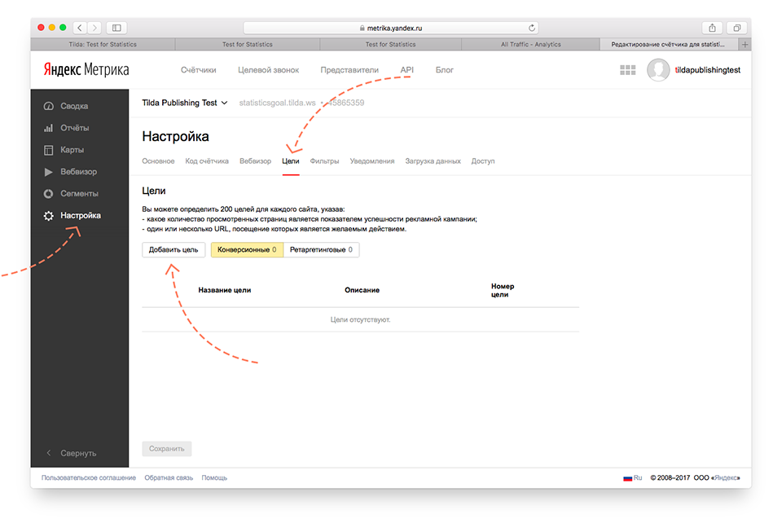782x532 pixels.
Task: Click the Добавить цель button
Action: click(174, 250)
